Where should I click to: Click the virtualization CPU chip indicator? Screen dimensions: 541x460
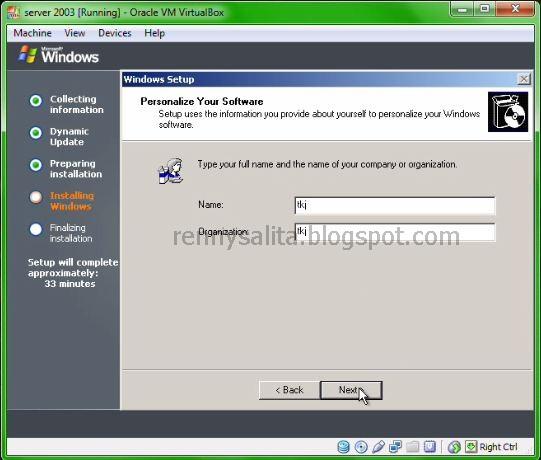(430, 447)
